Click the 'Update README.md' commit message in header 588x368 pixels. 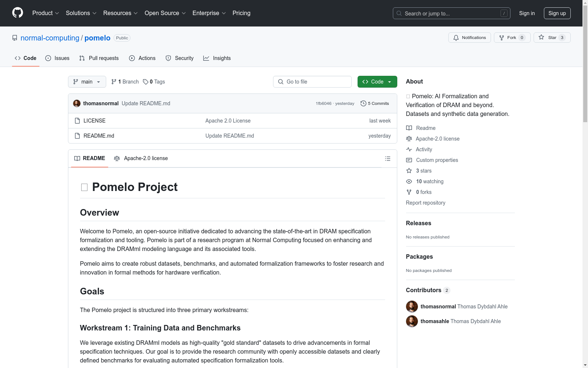(146, 103)
